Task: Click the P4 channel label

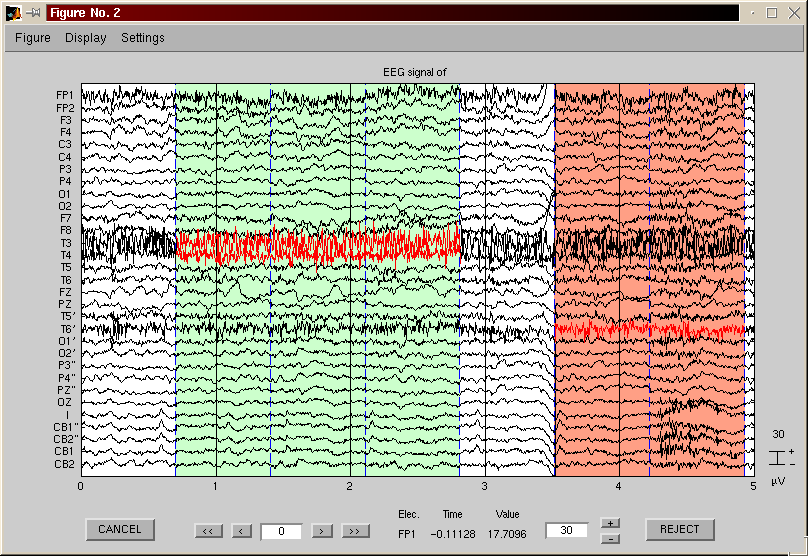Action: point(65,181)
